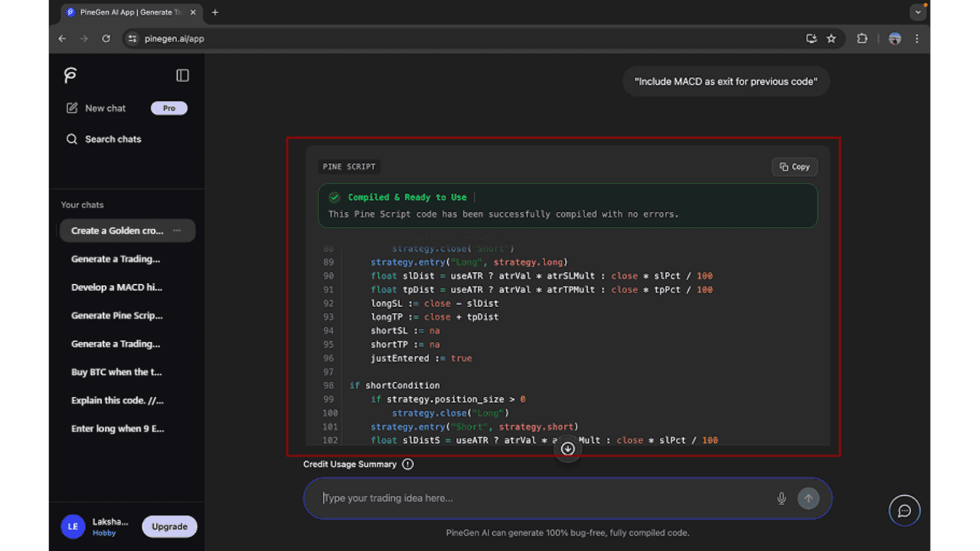Open the 'Develop a MACD hi...' chat
This screenshot has width=980, height=551.
pyautogui.click(x=116, y=287)
